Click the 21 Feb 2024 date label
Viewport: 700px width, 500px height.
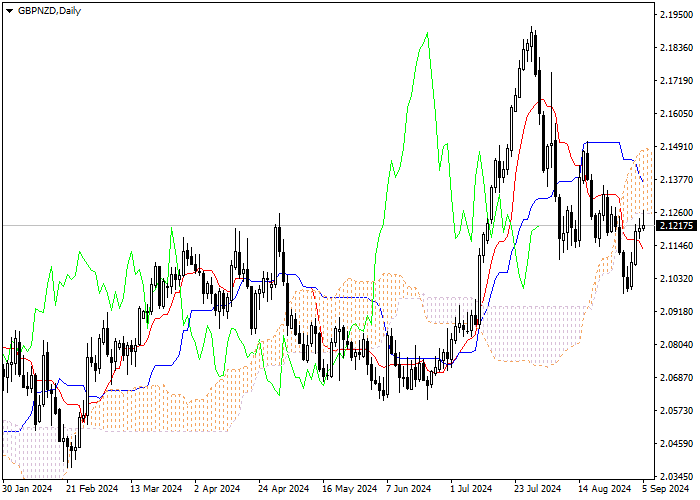92,489
